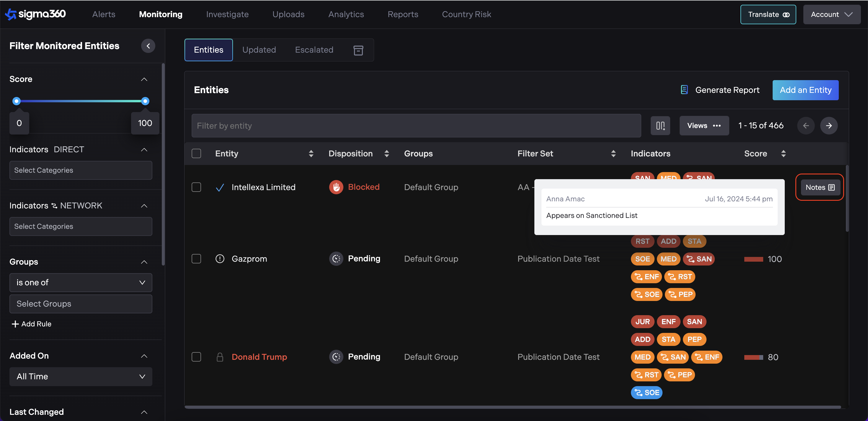Open the All Time dropdown
This screenshot has width=868, height=421.
pos(81,376)
